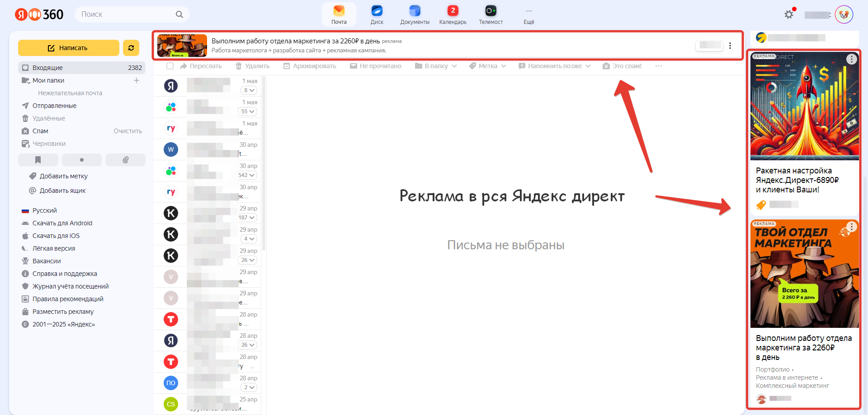Open Телемост service
The image size is (868, 415).
click(x=491, y=14)
